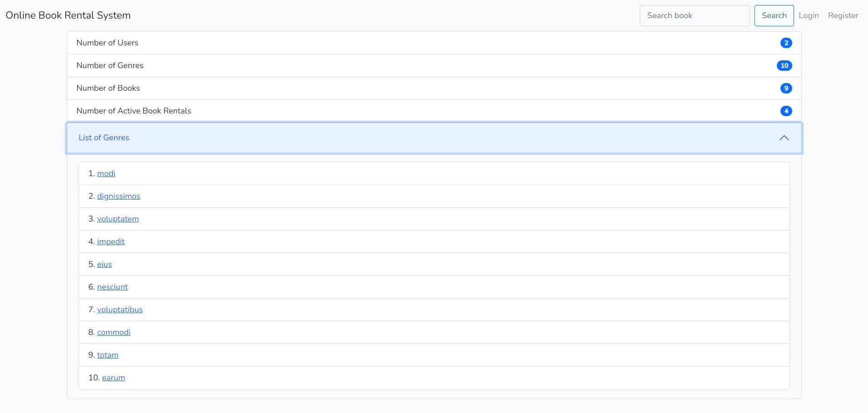Click the Search button
868x413 pixels.
[x=774, y=15]
